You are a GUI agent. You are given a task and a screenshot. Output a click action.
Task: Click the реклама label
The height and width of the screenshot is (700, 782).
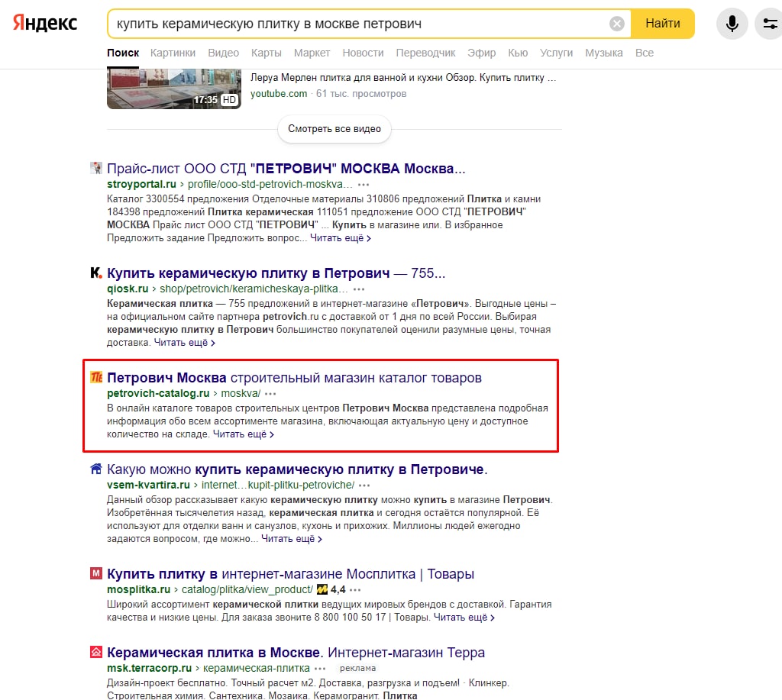pyautogui.click(x=357, y=668)
